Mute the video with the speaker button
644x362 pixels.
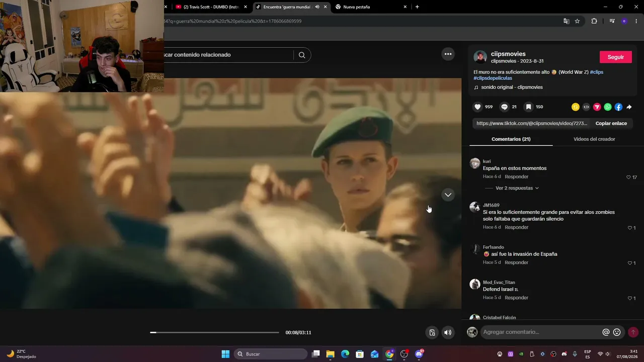point(448,332)
